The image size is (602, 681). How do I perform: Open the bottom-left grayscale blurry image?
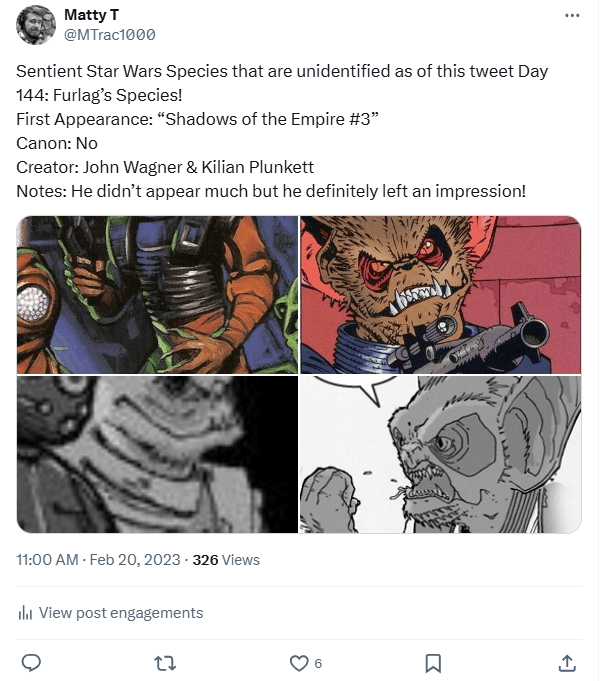(157, 455)
